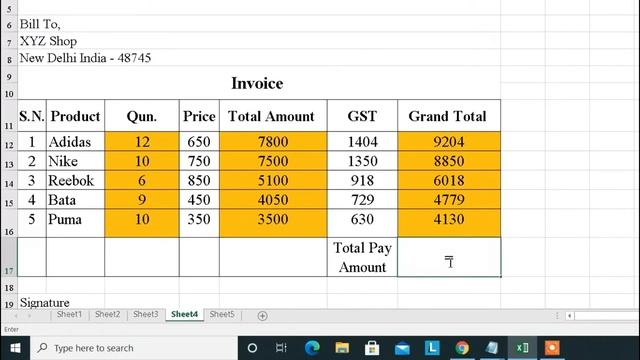Launch Google Chrome from the taskbar
This screenshot has height=360, width=640.
click(x=462, y=348)
